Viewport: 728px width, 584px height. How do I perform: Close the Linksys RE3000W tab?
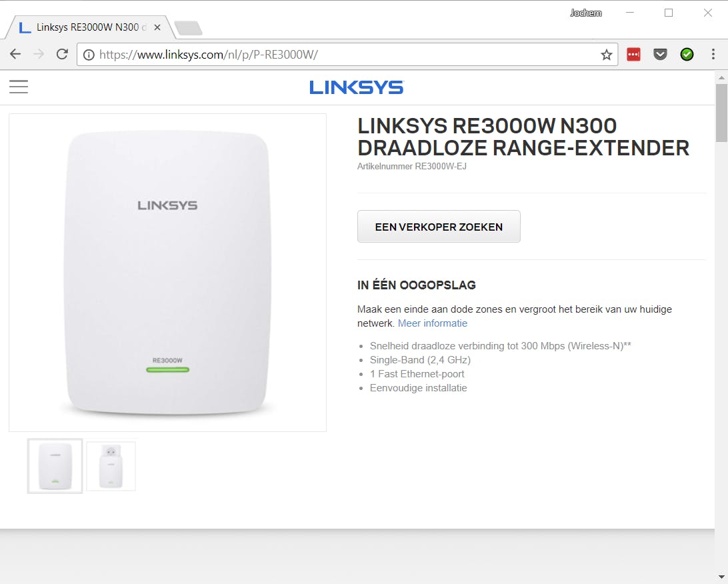pyautogui.click(x=157, y=27)
